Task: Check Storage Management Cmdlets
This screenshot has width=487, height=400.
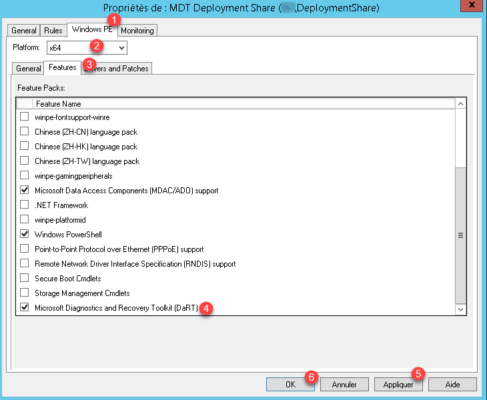Action: pyautogui.click(x=24, y=293)
